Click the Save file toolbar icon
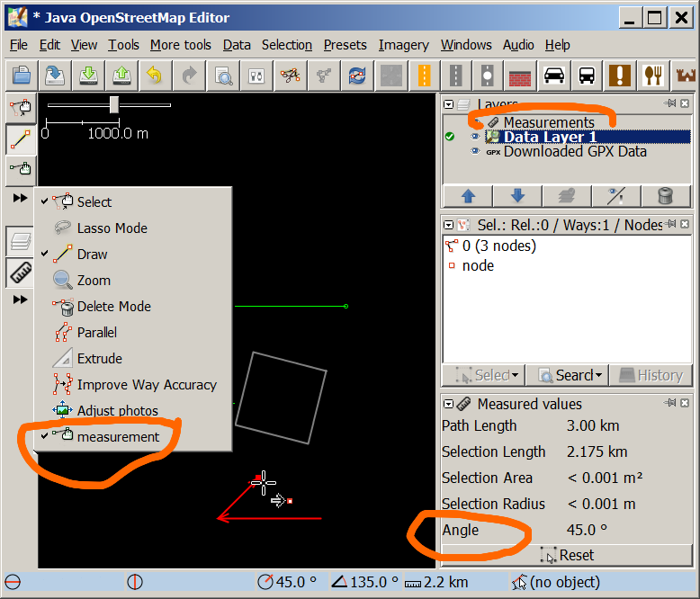This screenshot has width=700, height=599. (55, 76)
